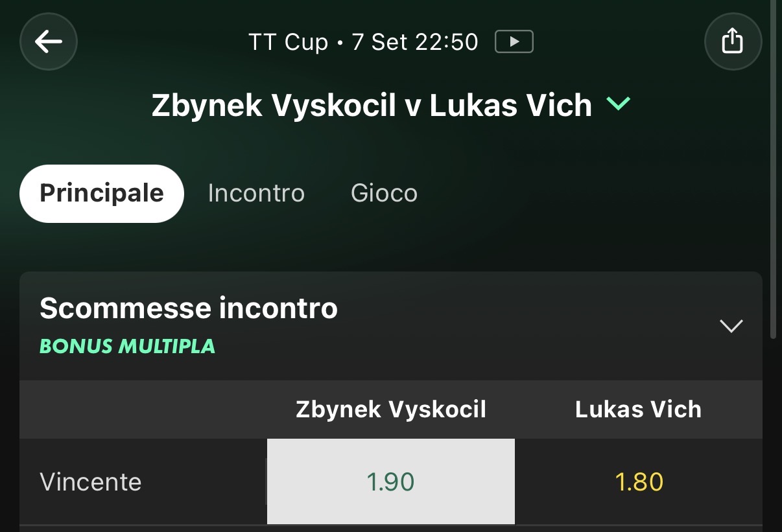Switch to the Incontro tab
Screen dimensions: 782x532
coord(256,193)
